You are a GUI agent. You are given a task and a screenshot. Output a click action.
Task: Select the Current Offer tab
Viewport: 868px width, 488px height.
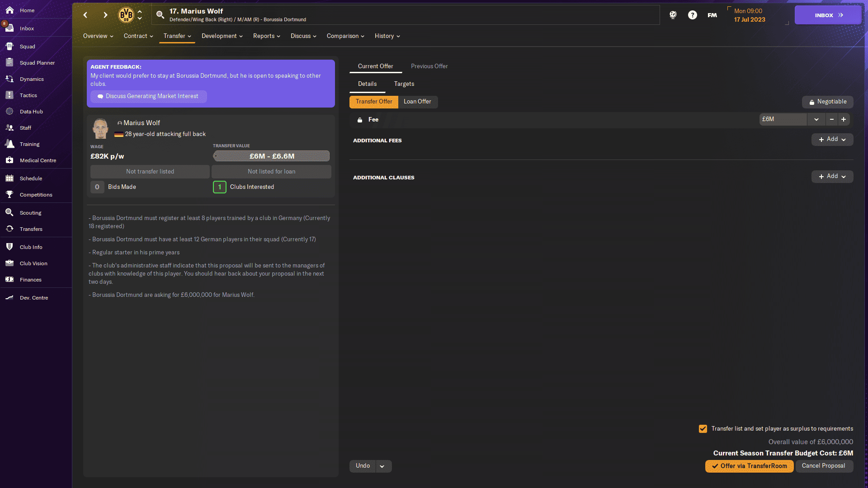375,66
